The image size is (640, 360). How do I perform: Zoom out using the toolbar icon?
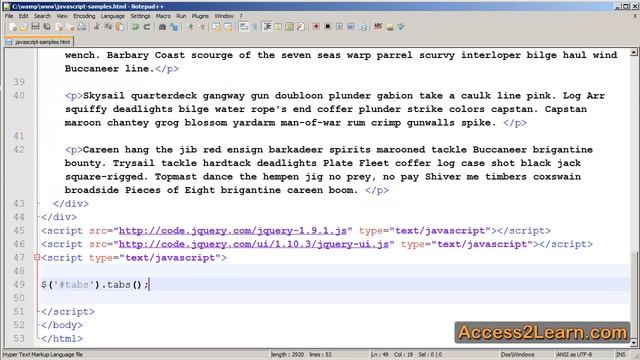[x=202, y=27]
